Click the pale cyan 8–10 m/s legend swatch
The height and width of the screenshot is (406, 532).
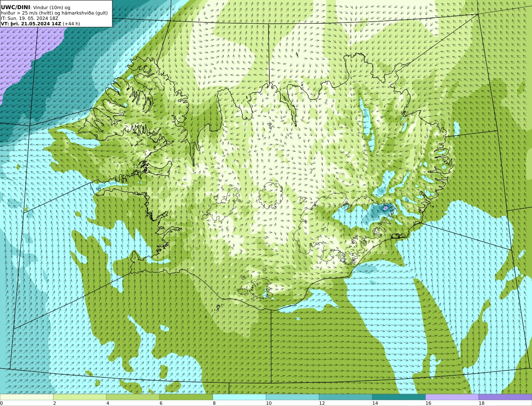point(239,397)
